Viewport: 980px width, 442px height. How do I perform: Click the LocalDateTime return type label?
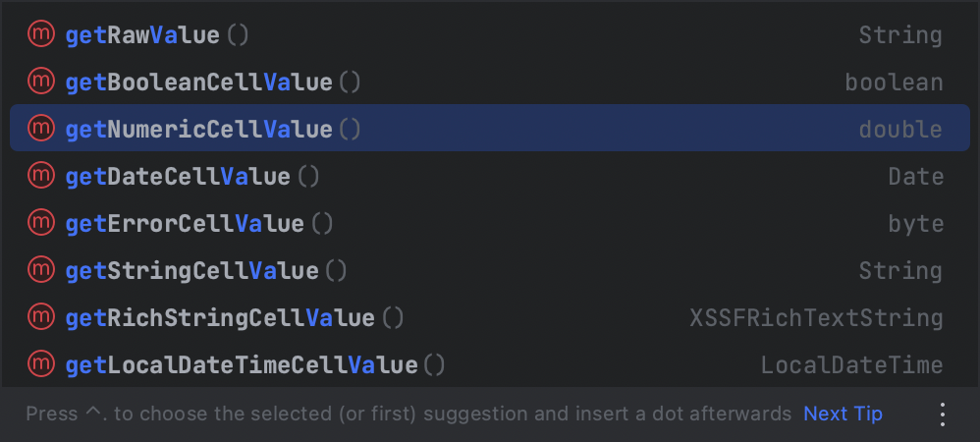pos(851,365)
